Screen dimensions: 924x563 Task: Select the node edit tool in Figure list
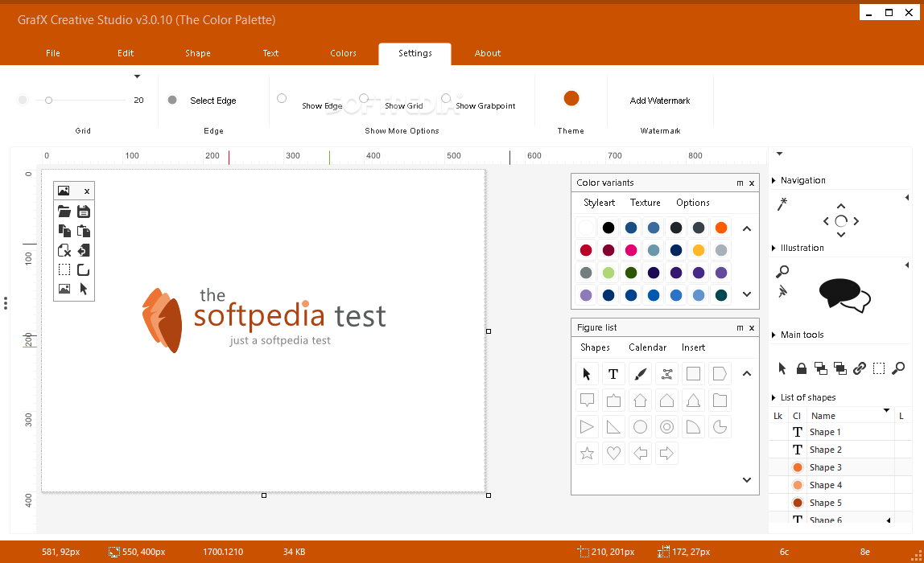[667, 374]
